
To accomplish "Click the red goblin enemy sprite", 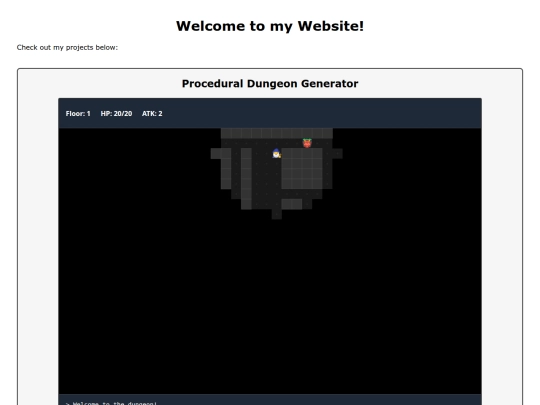I will click(x=307, y=143).
